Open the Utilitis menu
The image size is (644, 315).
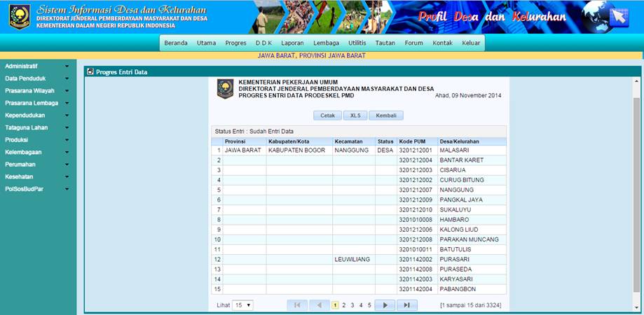[357, 43]
